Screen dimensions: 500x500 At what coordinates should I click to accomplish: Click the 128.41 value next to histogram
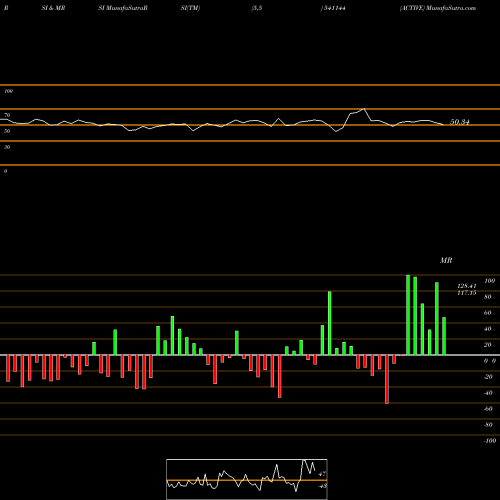click(467, 286)
